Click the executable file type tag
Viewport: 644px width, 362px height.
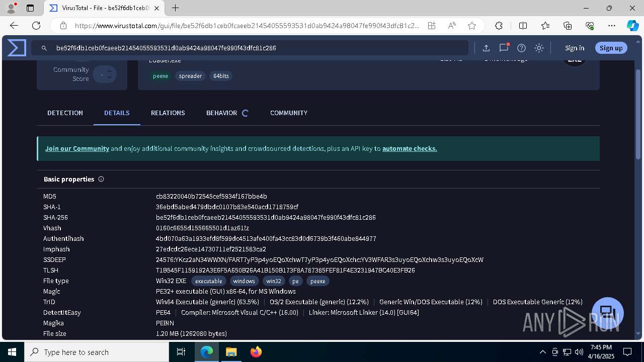208,281
